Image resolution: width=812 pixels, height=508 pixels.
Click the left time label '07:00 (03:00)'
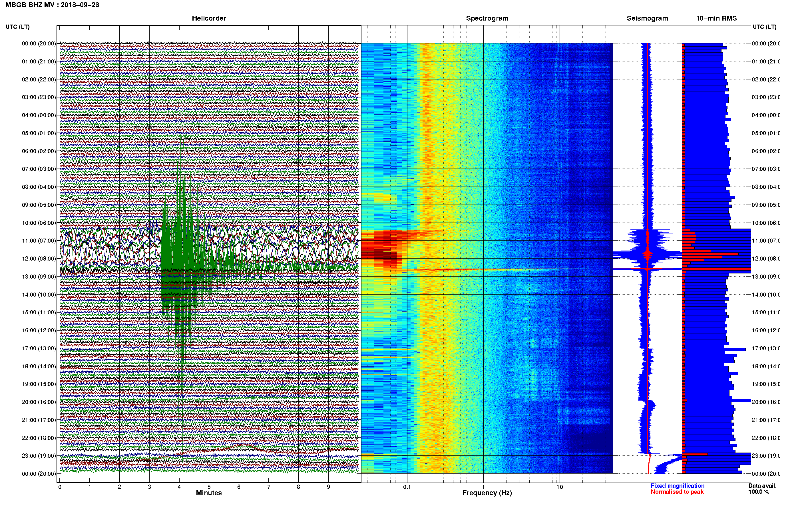coord(39,169)
